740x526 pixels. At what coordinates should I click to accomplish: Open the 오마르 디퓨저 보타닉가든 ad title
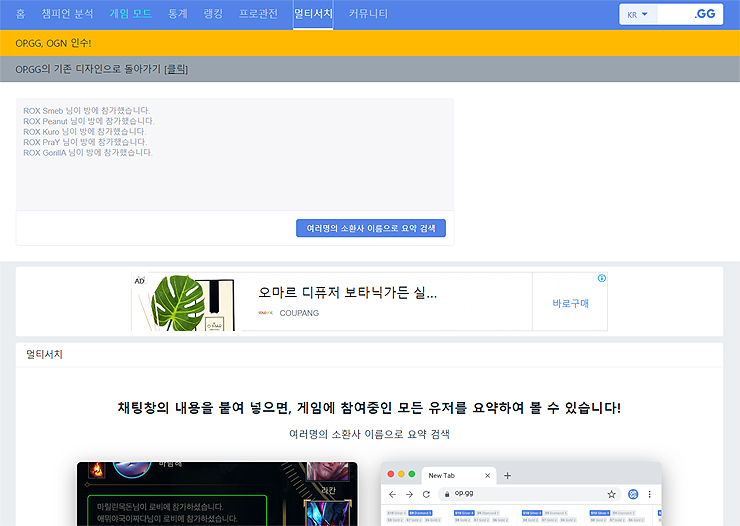pos(347,293)
